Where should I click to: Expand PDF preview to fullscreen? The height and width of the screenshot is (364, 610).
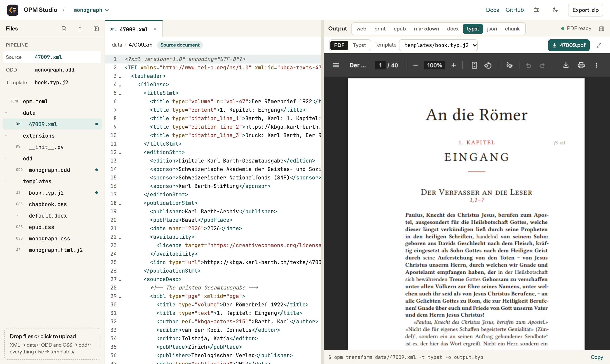[599, 45]
